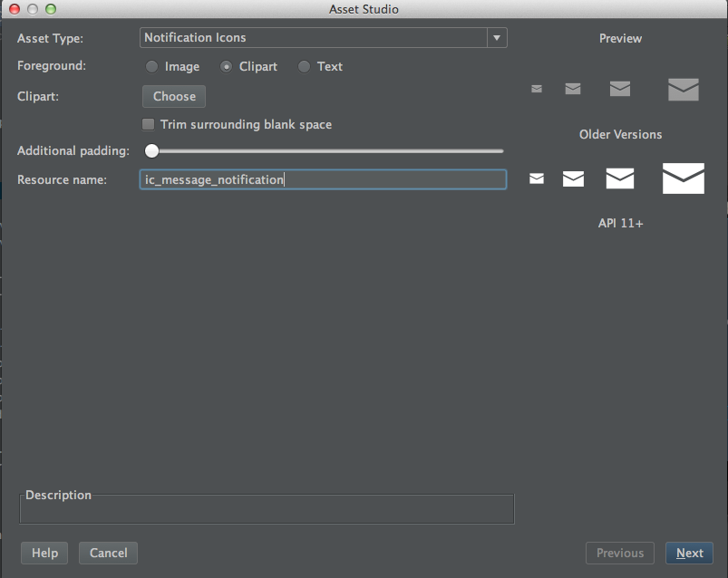
Task: Click the largest gray envelope preview icon
Action: (684, 90)
